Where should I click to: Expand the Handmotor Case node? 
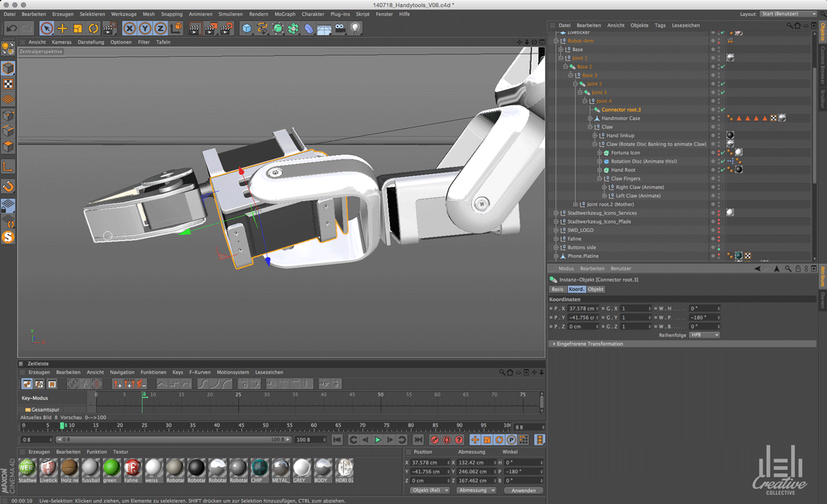(590, 118)
